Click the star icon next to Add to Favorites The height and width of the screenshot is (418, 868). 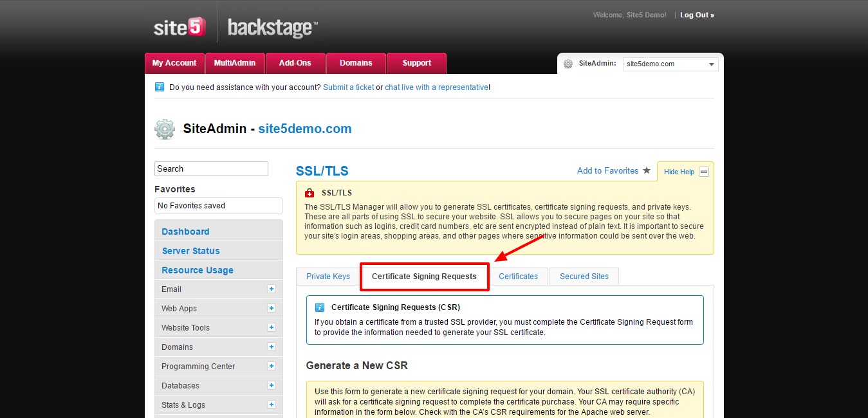(647, 170)
